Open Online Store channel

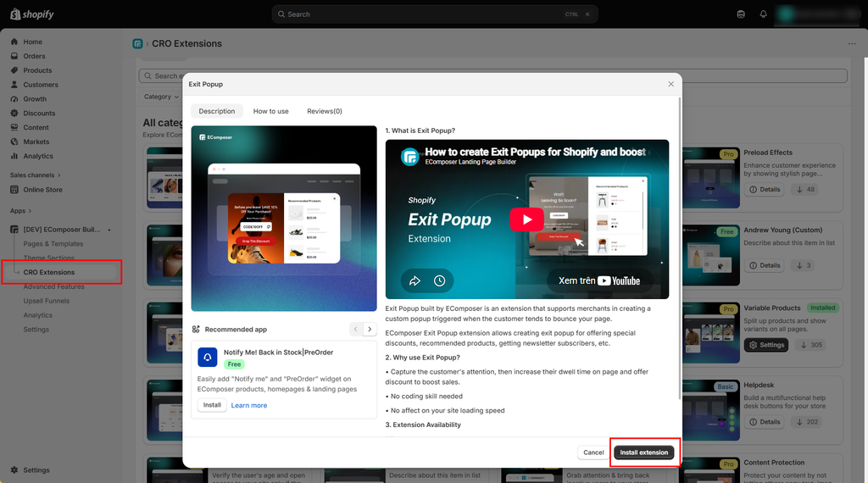(42, 189)
